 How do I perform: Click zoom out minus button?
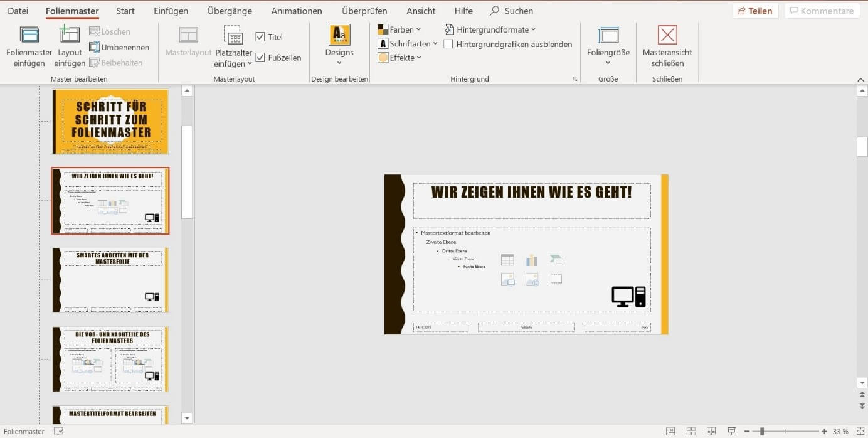pyautogui.click(x=747, y=432)
